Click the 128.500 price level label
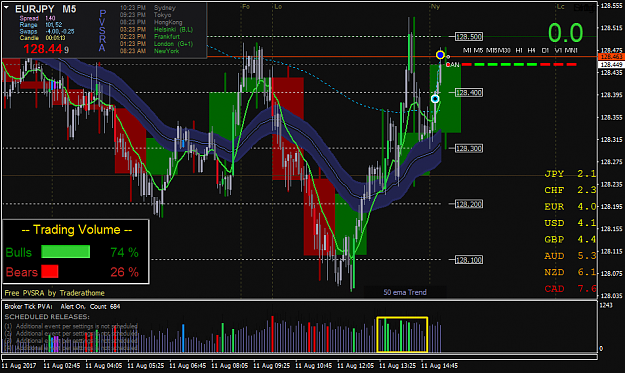 pos(469,37)
